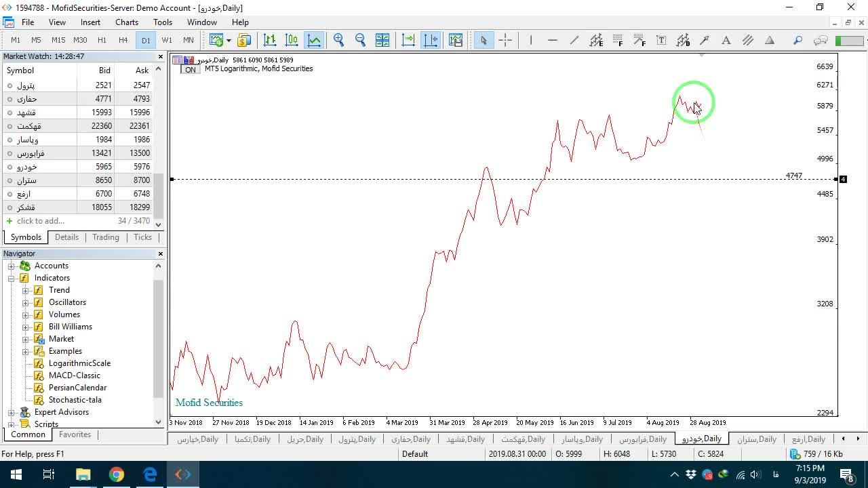Open the Windows Start menu
The width and height of the screenshot is (868, 488).
pyautogui.click(x=16, y=474)
